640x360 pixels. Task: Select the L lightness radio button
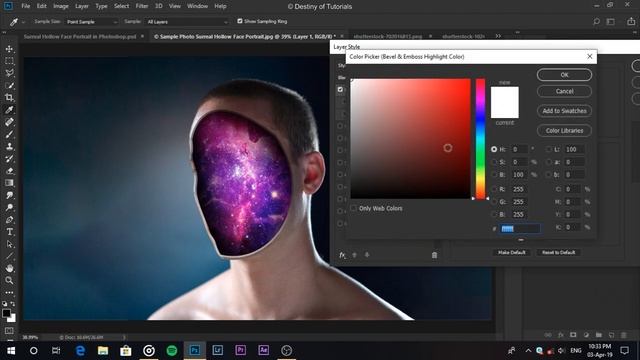click(x=549, y=149)
